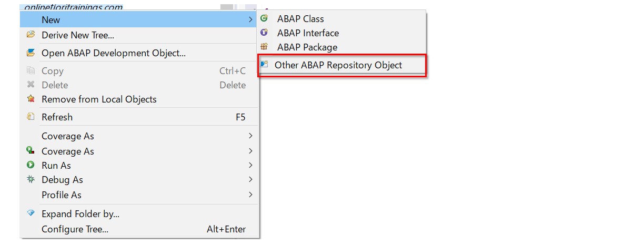Click the Debug As bug icon
Viewport: 644px width, 245px height.
(x=31, y=179)
